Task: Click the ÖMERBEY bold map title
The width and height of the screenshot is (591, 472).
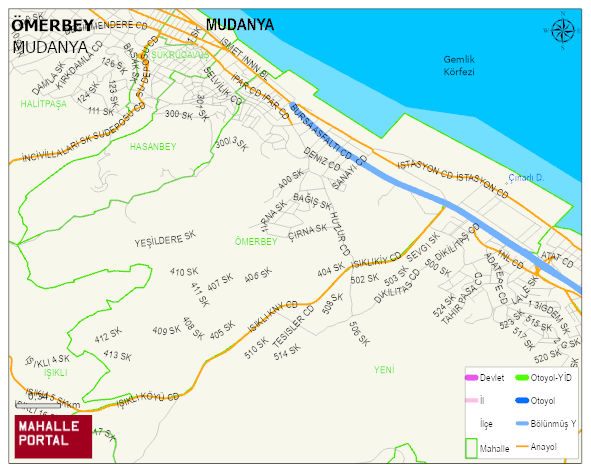Action: point(52,26)
